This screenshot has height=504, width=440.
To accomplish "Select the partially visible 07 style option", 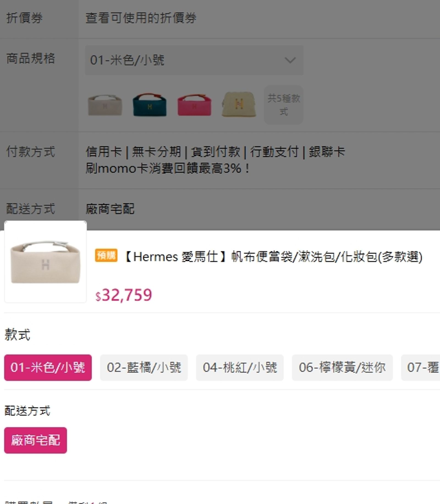I will pos(422,367).
